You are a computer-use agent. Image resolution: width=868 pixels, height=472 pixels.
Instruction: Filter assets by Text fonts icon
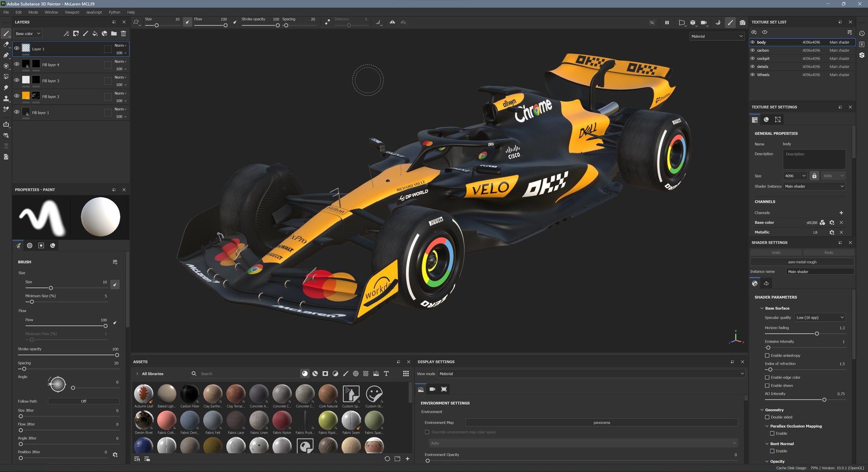point(387,374)
